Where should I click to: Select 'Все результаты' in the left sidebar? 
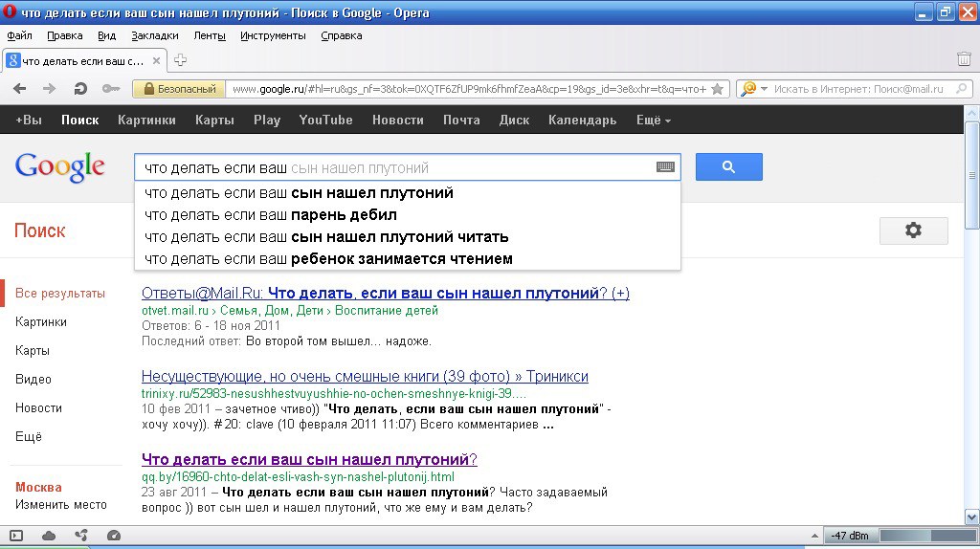pos(60,293)
